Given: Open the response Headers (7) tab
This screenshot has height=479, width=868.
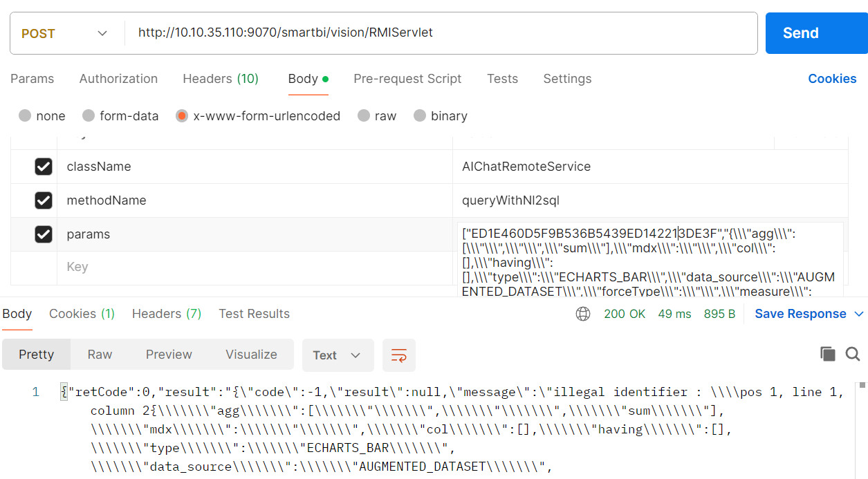Looking at the screenshot, I should click(167, 314).
